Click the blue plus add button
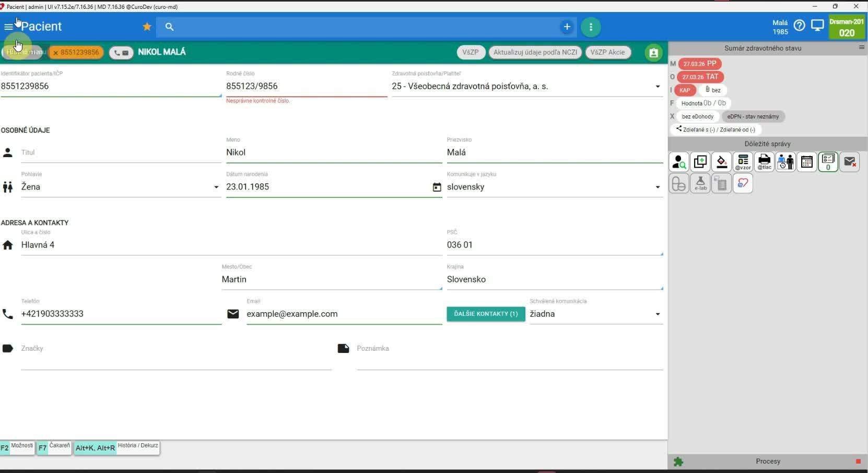The width and height of the screenshot is (868, 473). (x=567, y=27)
